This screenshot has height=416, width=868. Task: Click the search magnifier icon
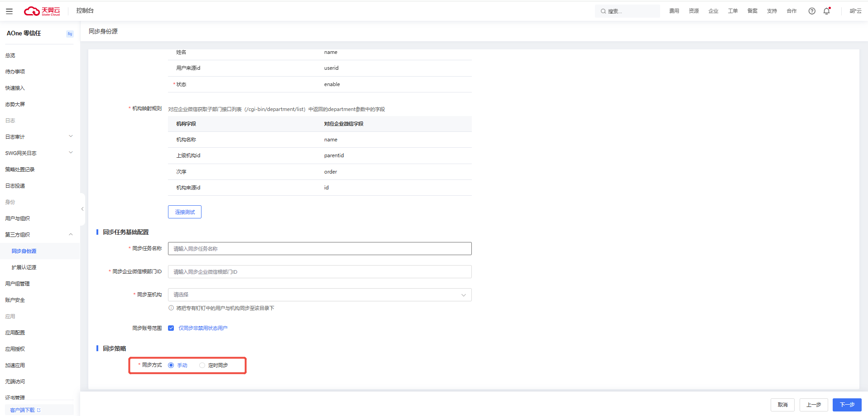coord(603,11)
